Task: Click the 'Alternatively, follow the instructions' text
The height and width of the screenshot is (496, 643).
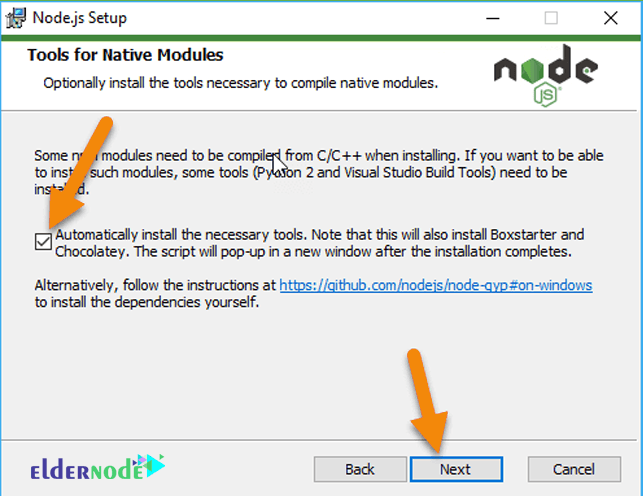Action: (x=155, y=285)
